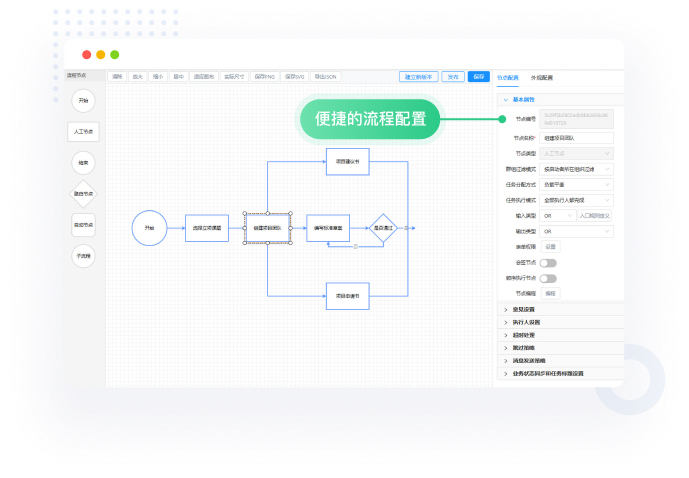Collapse the 基本属性 section
The height and width of the screenshot is (478, 689).
523,100
